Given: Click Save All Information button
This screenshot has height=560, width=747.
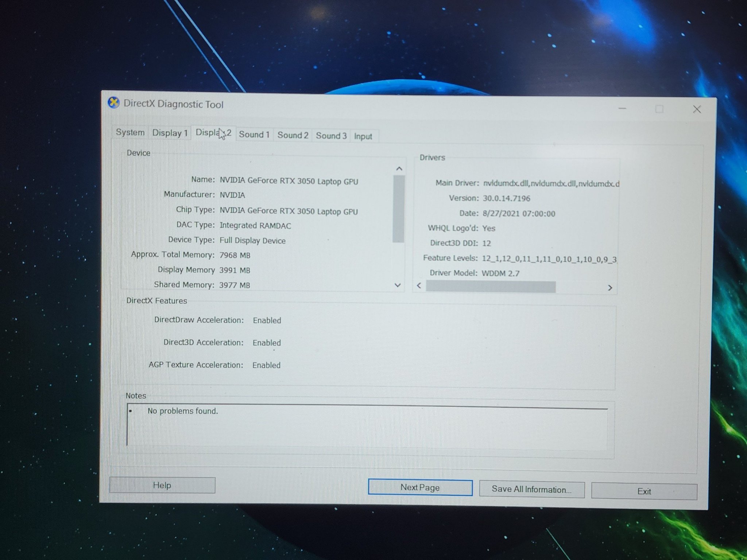Looking at the screenshot, I should pyautogui.click(x=531, y=489).
